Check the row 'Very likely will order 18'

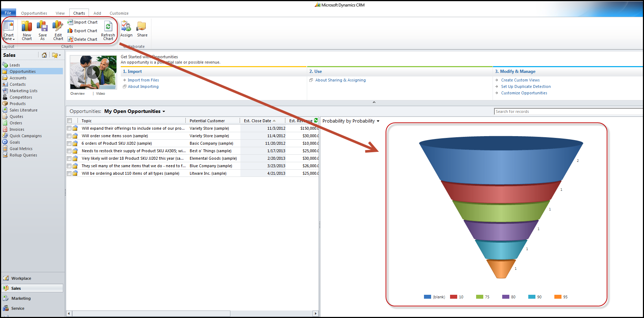69,158
